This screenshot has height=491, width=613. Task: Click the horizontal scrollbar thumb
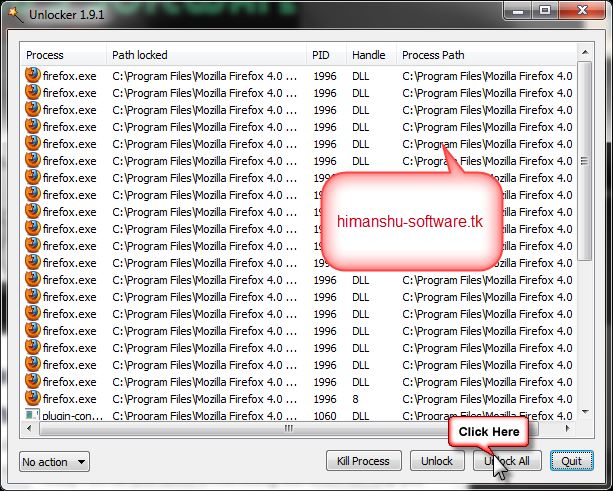coord(289,428)
